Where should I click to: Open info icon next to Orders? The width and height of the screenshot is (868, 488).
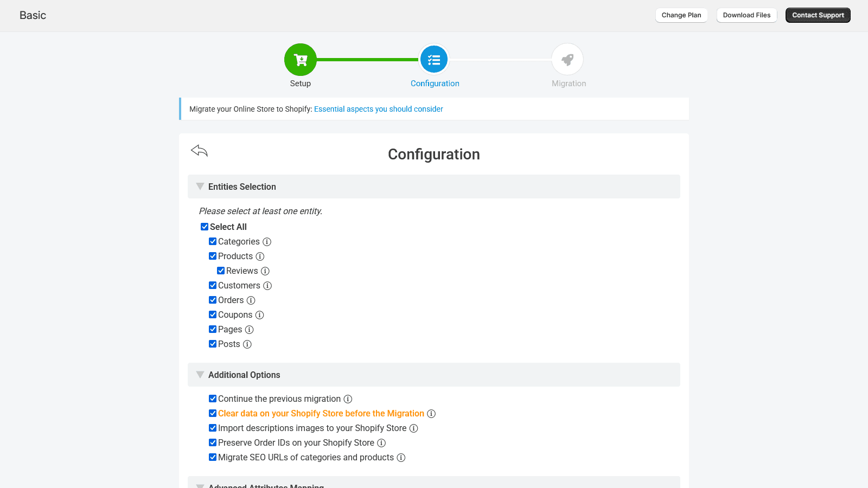[x=251, y=300]
